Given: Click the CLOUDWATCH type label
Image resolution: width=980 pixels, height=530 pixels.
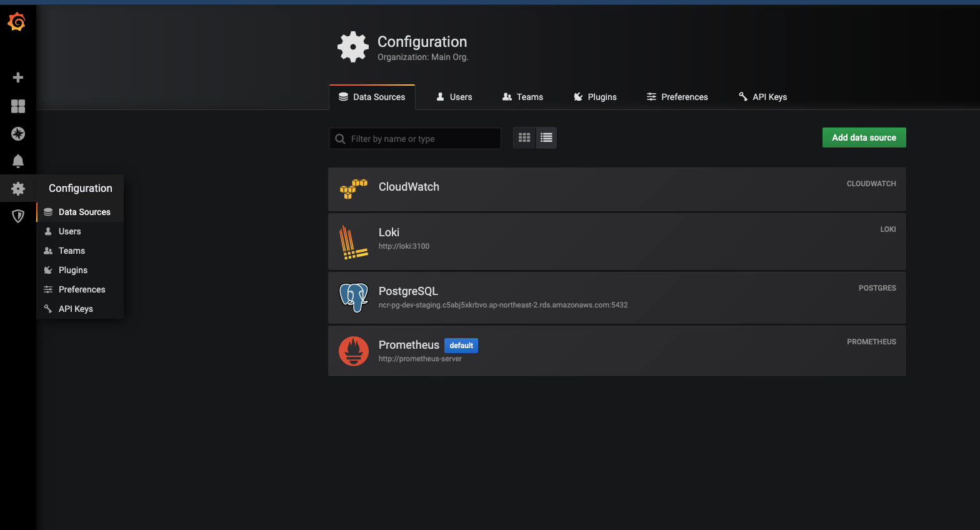Looking at the screenshot, I should click(871, 184).
